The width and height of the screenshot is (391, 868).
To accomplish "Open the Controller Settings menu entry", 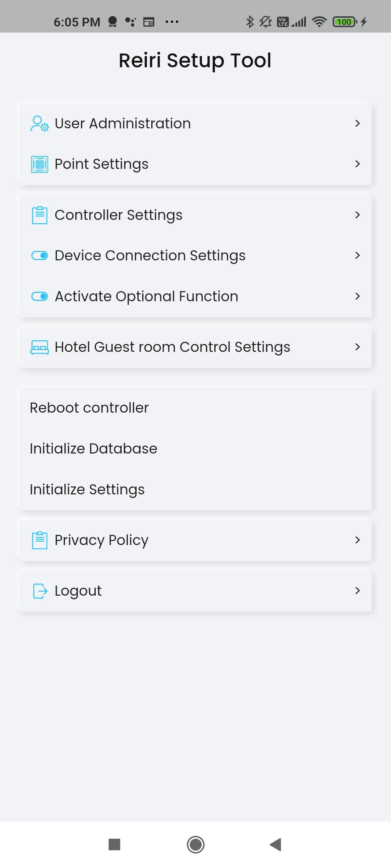I will (x=195, y=215).
